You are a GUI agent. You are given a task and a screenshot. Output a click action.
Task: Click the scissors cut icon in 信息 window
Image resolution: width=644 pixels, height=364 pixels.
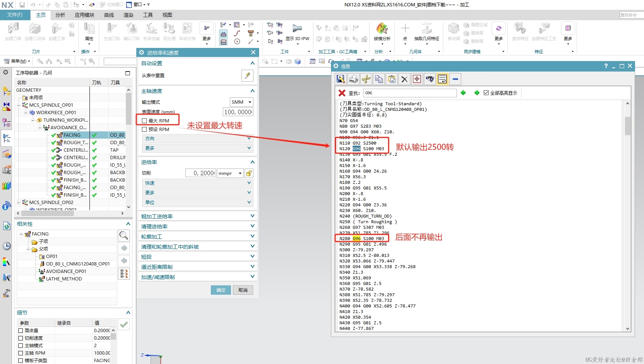pos(366,79)
